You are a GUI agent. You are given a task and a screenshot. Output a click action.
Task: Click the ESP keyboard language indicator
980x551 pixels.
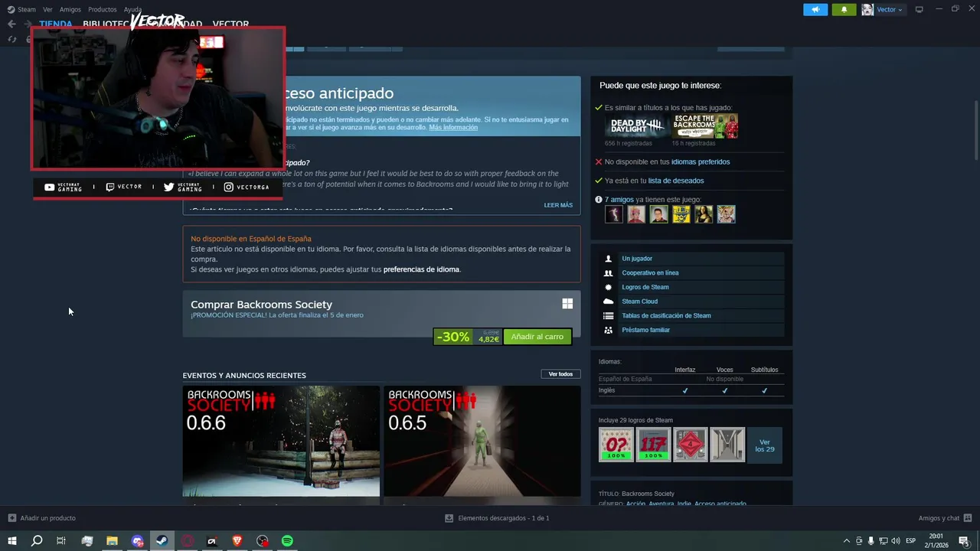click(x=911, y=541)
